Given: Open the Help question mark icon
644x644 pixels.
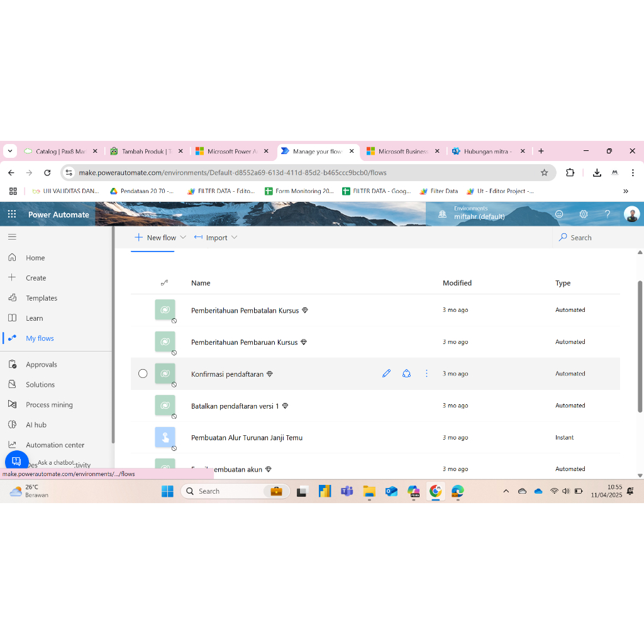Looking at the screenshot, I should pyautogui.click(x=608, y=214).
